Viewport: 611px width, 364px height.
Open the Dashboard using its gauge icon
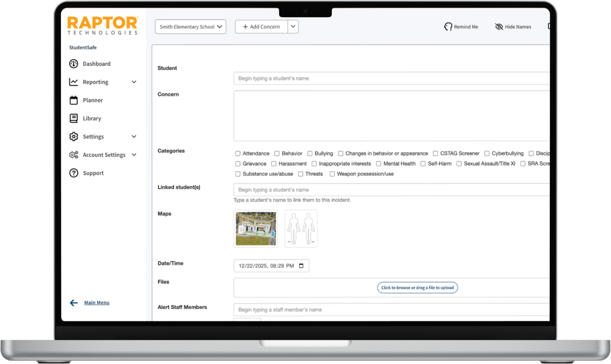pyautogui.click(x=74, y=64)
